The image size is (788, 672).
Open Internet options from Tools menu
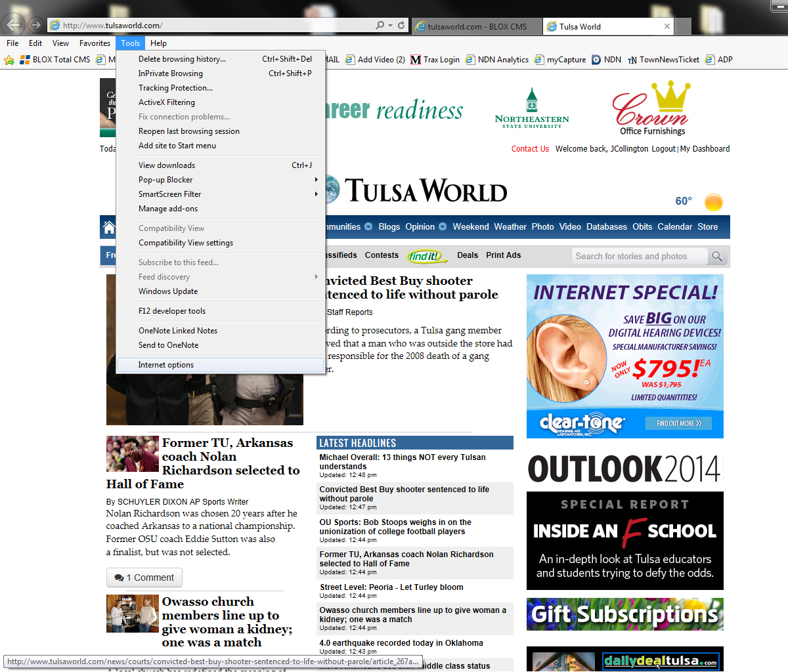(221, 365)
